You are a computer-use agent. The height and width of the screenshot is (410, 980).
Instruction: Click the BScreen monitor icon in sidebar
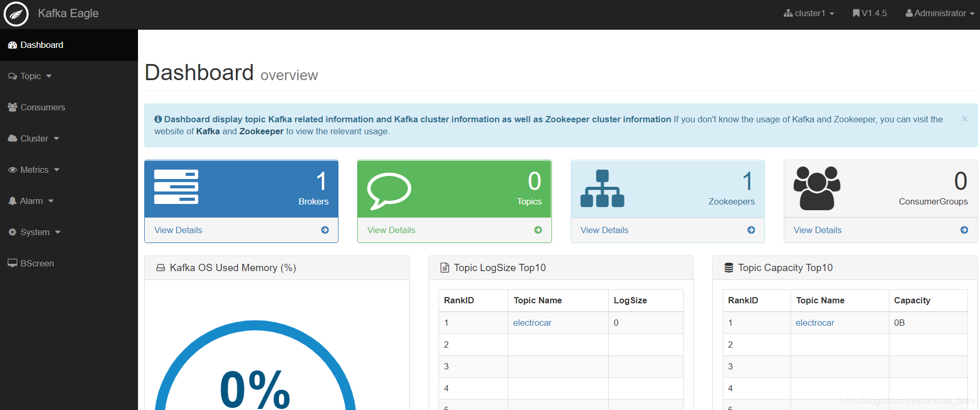12,263
